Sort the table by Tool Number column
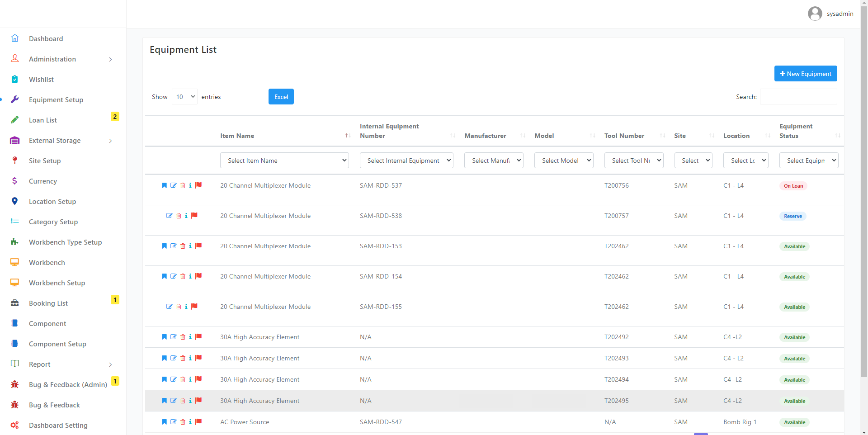This screenshot has height=435, width=868. 624,136
